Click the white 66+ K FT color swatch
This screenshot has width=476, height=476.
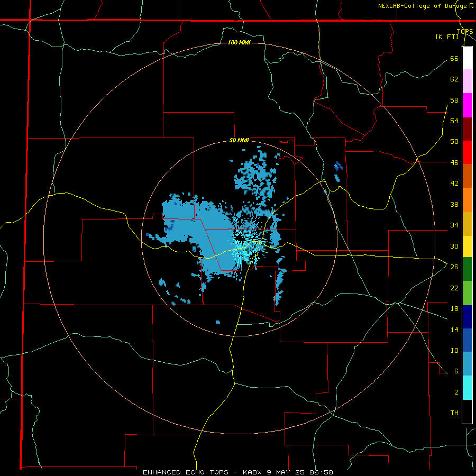(x=467, y=58)
